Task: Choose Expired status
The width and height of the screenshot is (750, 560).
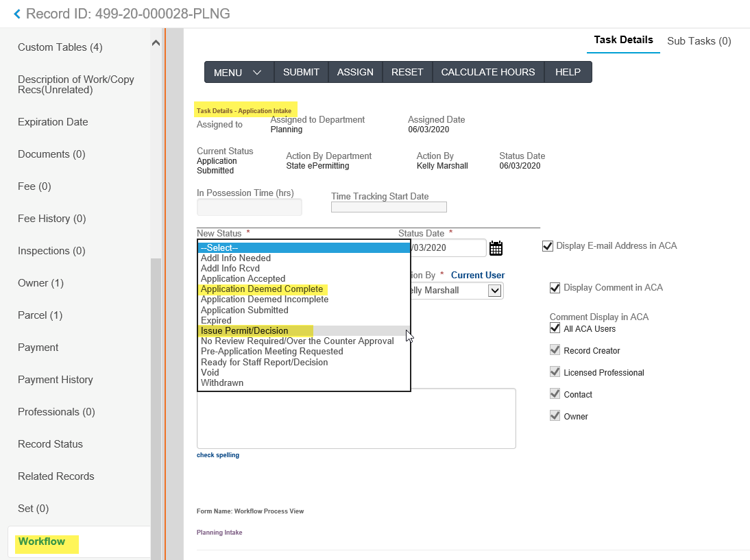Action: [x=304, y=320]
